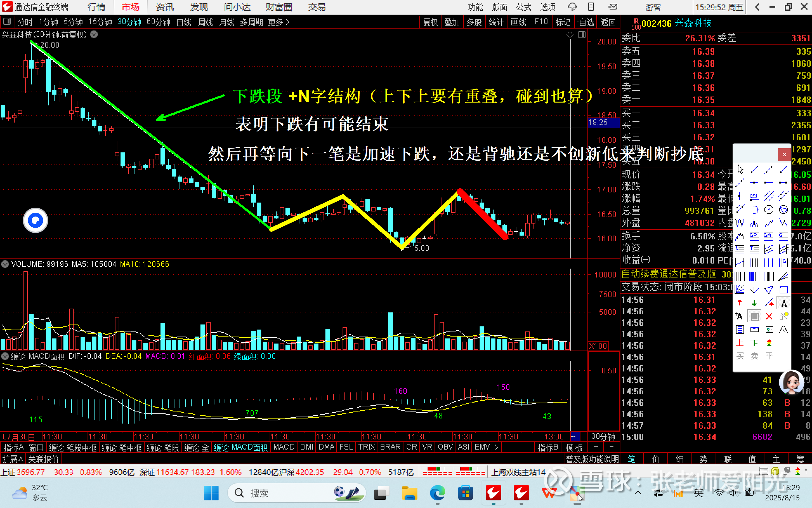
Task: Expand the 扩展 panel
Action: pyautogui.click(x=13, y=459)
